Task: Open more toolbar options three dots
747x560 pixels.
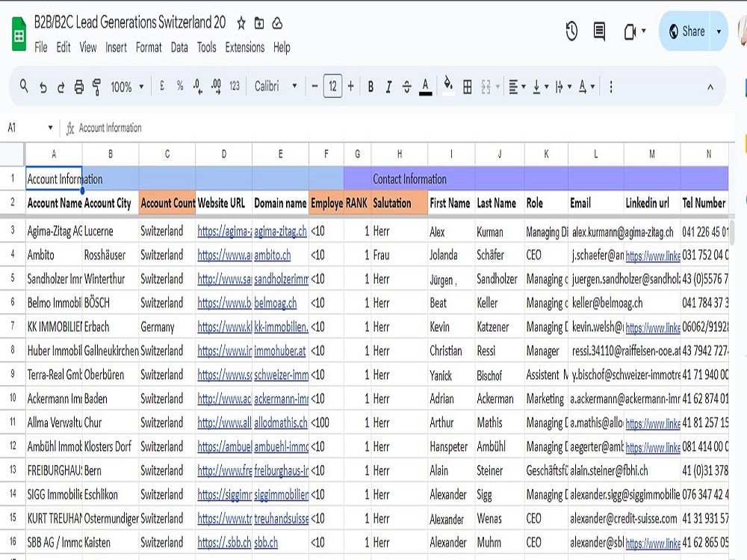Action: point(611,87)
